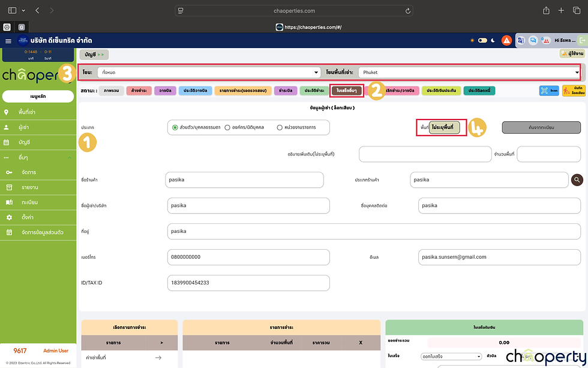Click the moon dark-mode icon

pos(493,40)
